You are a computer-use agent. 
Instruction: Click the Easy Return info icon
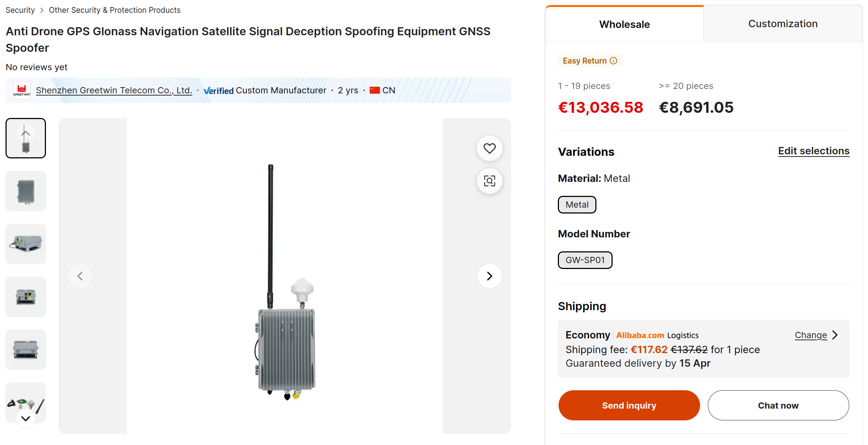pyautogui.click(x=613, y=61)
